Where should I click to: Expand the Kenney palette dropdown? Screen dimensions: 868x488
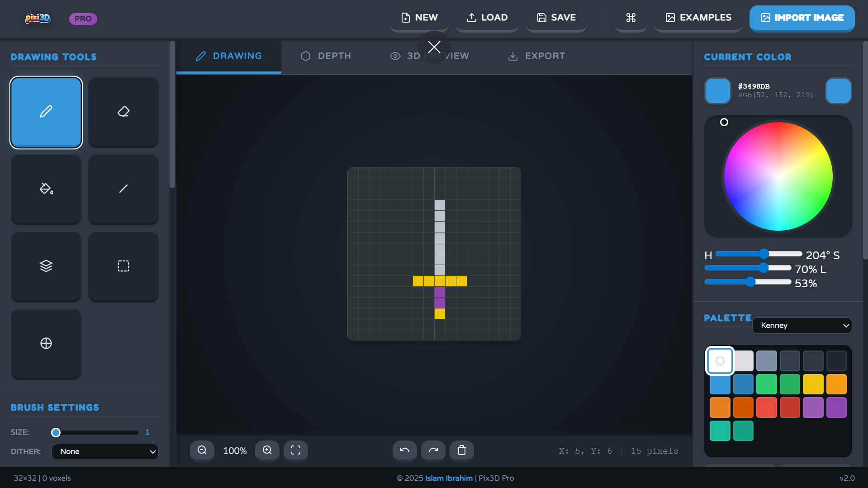point(802,326)
